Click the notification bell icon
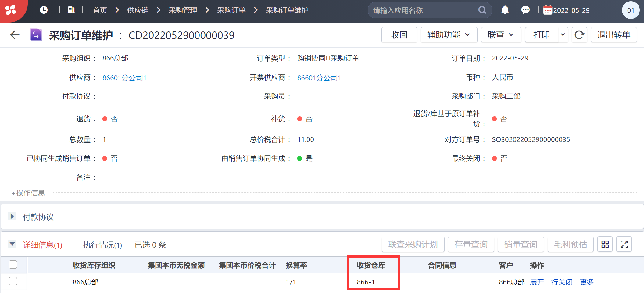Image resolution: width=644 pixels, height=293 pixels. tap(505, 10)
